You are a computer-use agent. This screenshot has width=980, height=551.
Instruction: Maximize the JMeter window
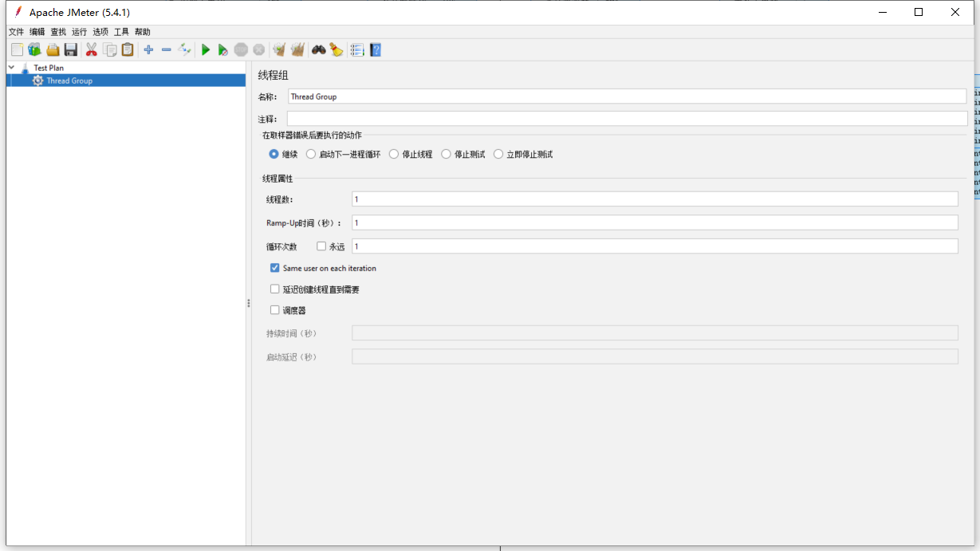919,12
